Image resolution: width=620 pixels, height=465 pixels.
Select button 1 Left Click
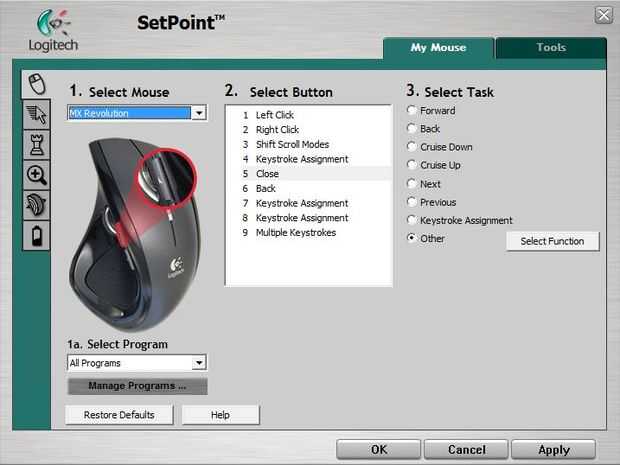click(308, 115)
